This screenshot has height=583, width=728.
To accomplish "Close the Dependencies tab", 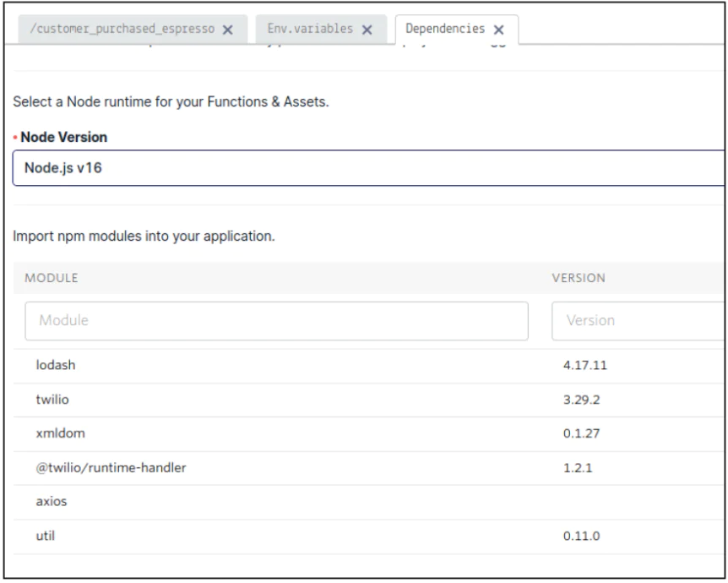I will click(x=498, y=30).
